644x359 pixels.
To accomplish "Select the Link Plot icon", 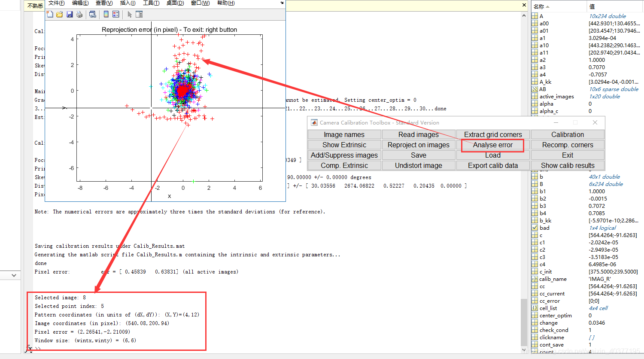I will click(x=92, y=14).
